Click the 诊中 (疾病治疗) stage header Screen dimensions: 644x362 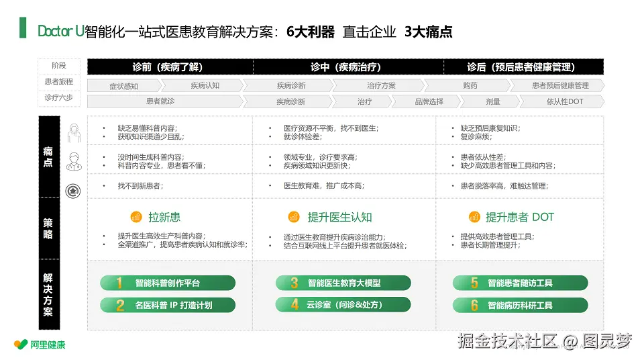(x=348, y=66)
